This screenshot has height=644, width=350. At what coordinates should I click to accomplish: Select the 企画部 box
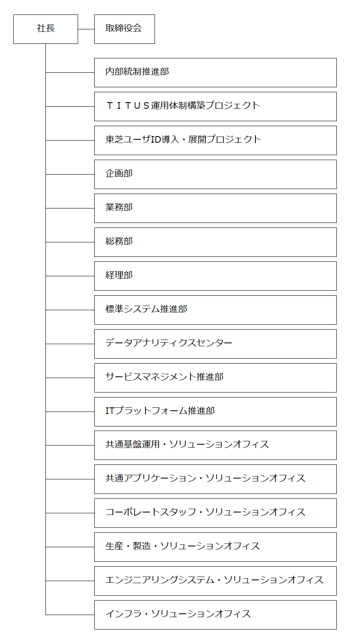215,174
